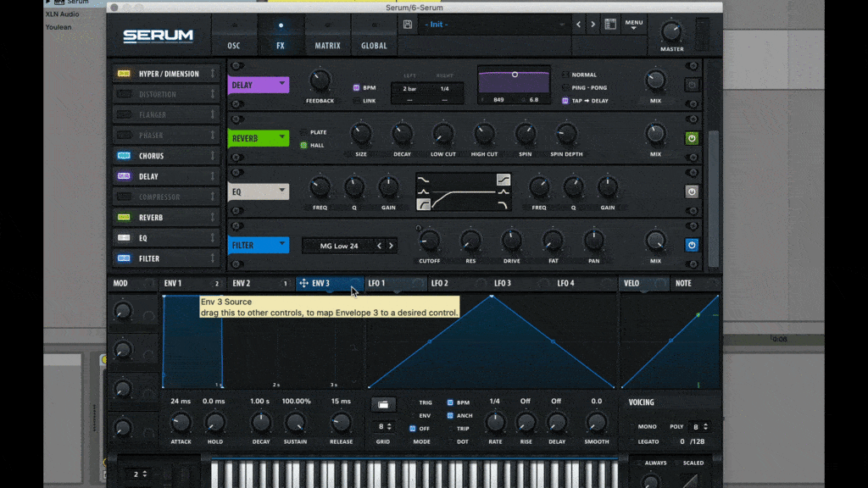Go to previous preset with left arrow
868x488 pixels.
pos(578,25)
